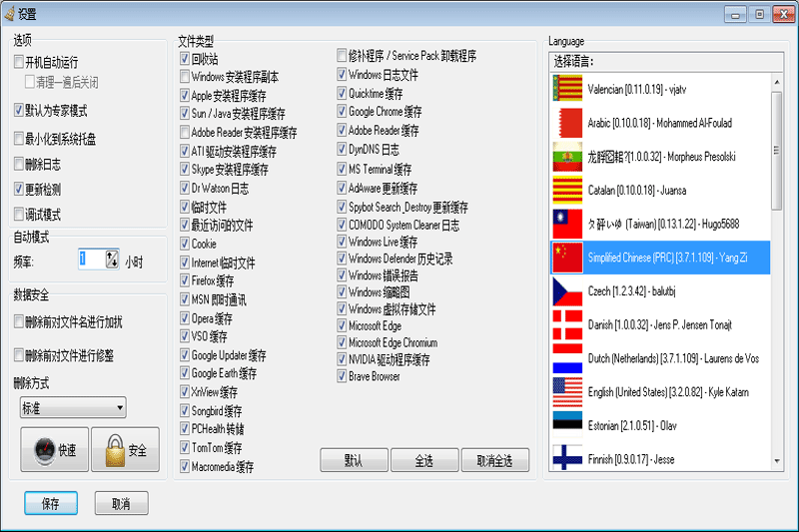The width and height of the screenshot is (799, 532).
Task: Click the 取消全选 deselect-all button
Action: pyautogui.click(x=494, y=460)
